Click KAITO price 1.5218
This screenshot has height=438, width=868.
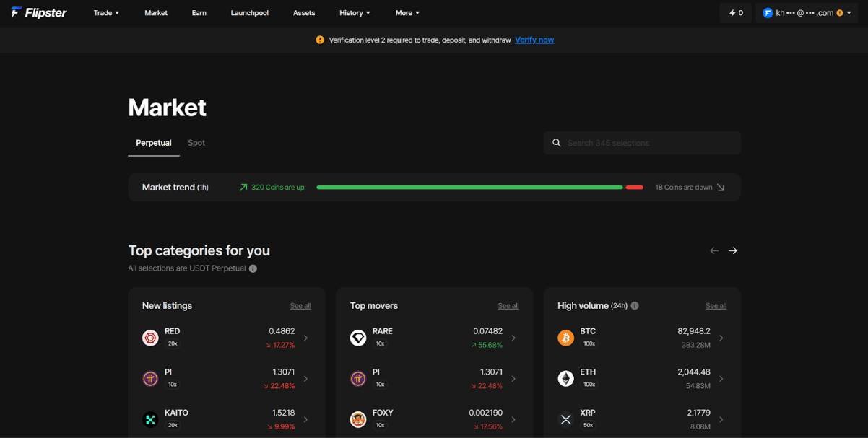pyautogui.click(x=282, y=413)
